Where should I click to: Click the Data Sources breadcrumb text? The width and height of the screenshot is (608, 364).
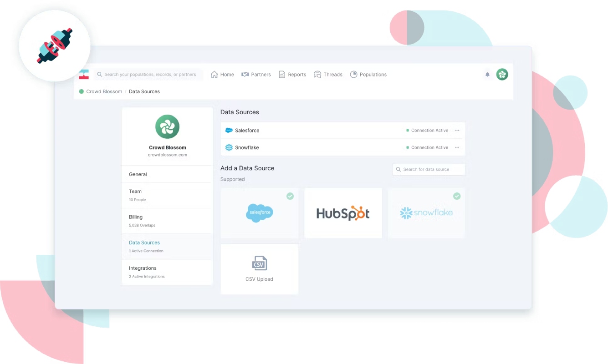144,91
